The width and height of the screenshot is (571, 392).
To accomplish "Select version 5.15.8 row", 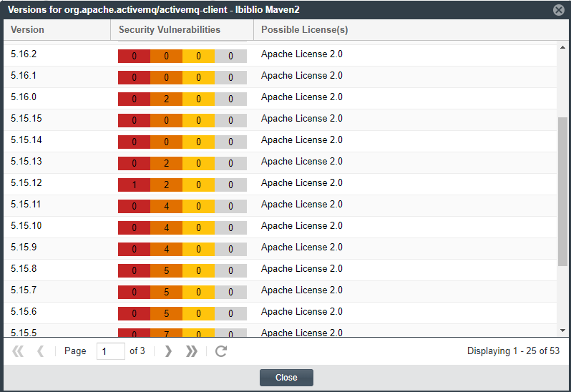I will [280, 270].
